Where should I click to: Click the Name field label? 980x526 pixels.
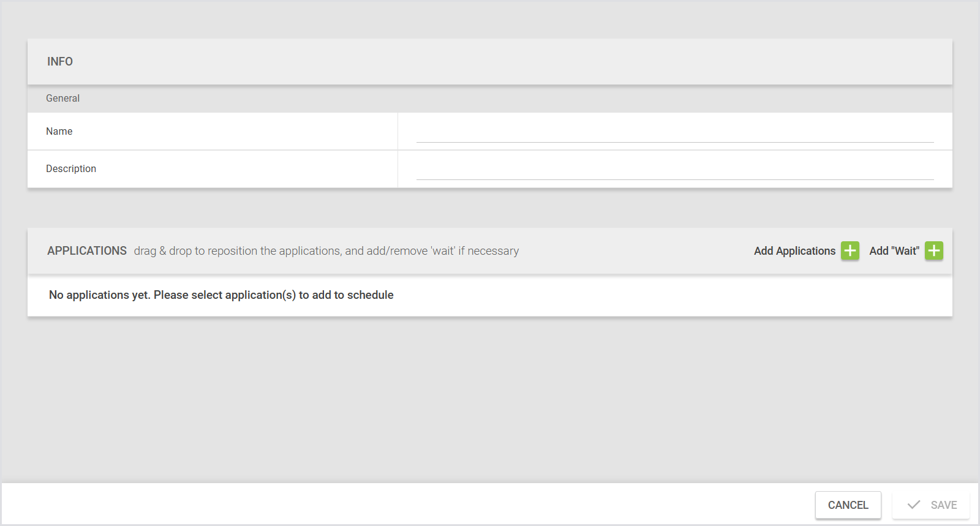click(x=59, y=131)
